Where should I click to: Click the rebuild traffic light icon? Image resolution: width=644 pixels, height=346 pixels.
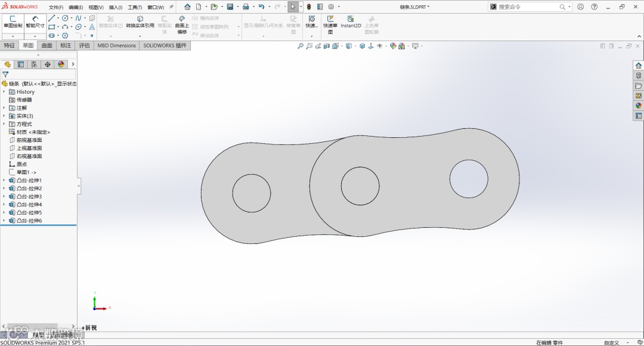click(x=309, y=7)
